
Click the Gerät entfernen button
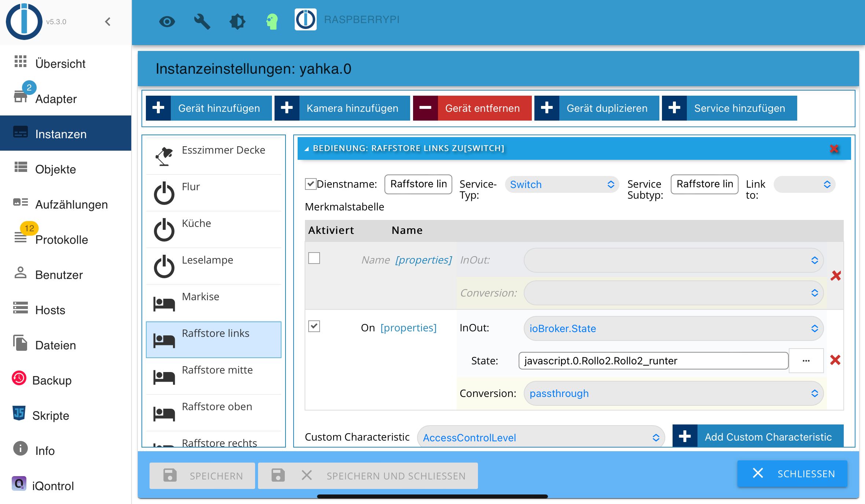point(472,108)
